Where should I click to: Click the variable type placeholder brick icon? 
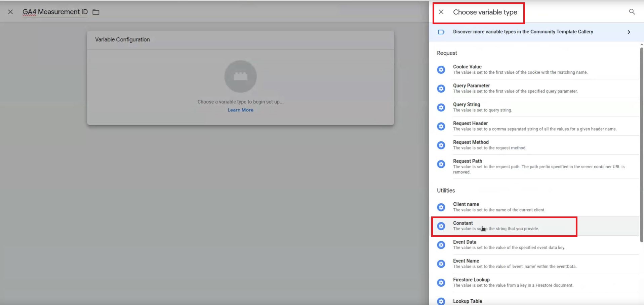point(240,76)
